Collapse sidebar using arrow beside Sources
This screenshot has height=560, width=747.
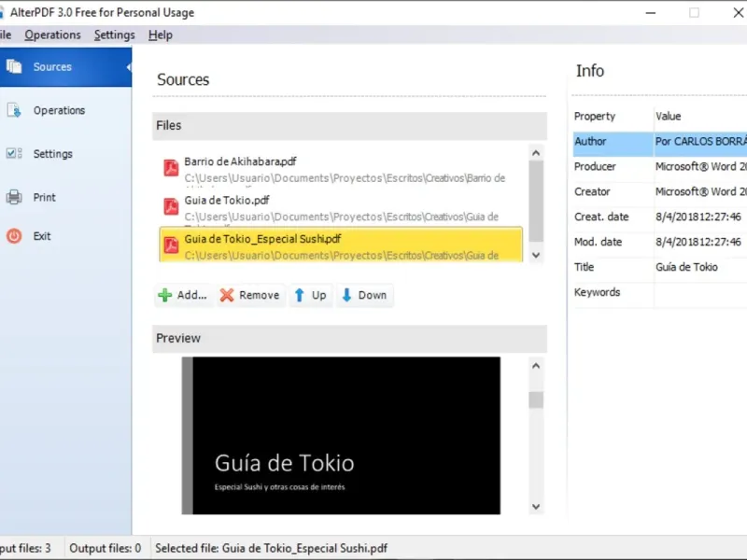click(128, 67)
